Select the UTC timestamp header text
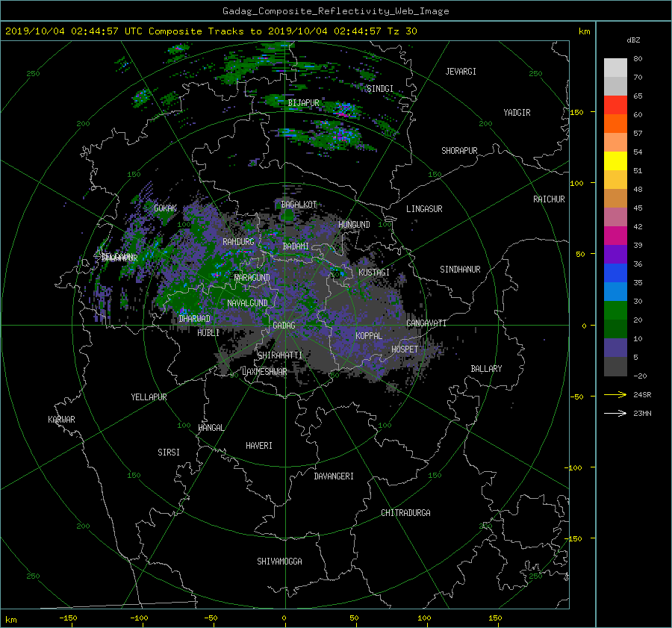The width and height of the screenshot is (672, 628). pos(211,31)
